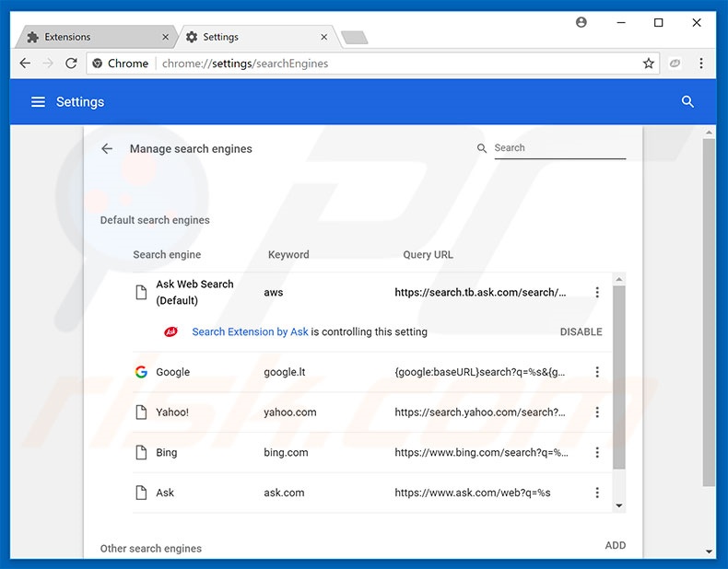Click the search.tb.ask.com query URL

click(480, 292)
